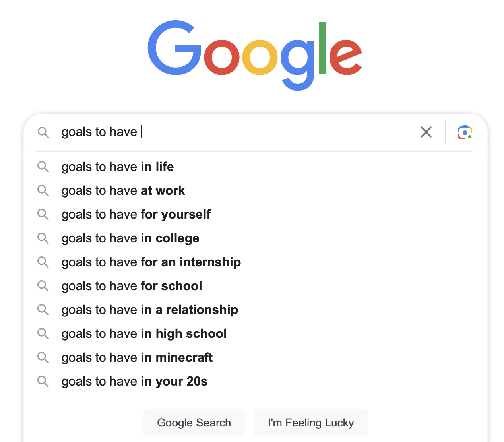Click the magnifier icon in search field

(x=43, y=132)
